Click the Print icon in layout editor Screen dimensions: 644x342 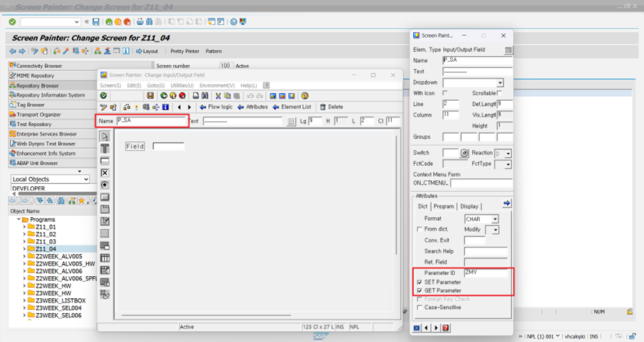tap(196, 96)
